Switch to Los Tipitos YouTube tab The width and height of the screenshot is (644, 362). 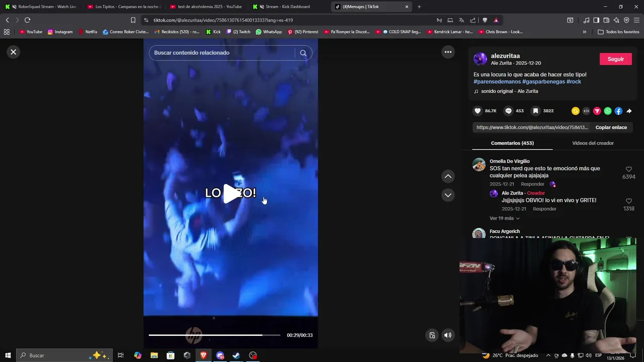coord(124,7)
